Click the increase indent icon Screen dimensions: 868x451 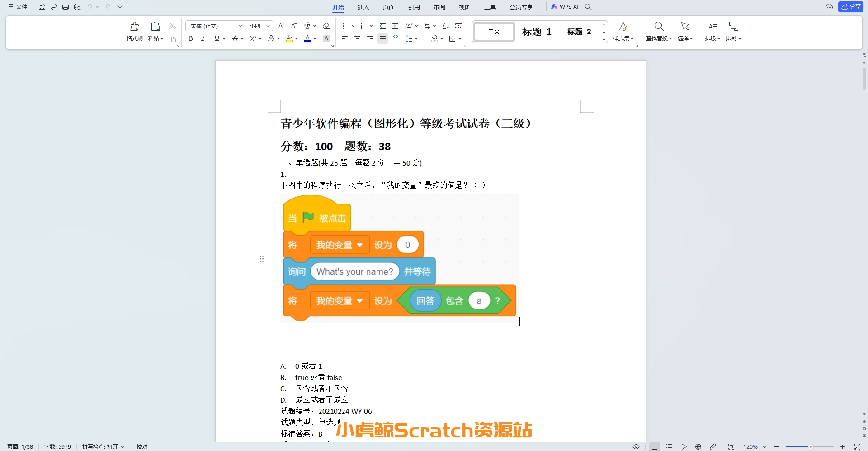(x=395, y=26)
